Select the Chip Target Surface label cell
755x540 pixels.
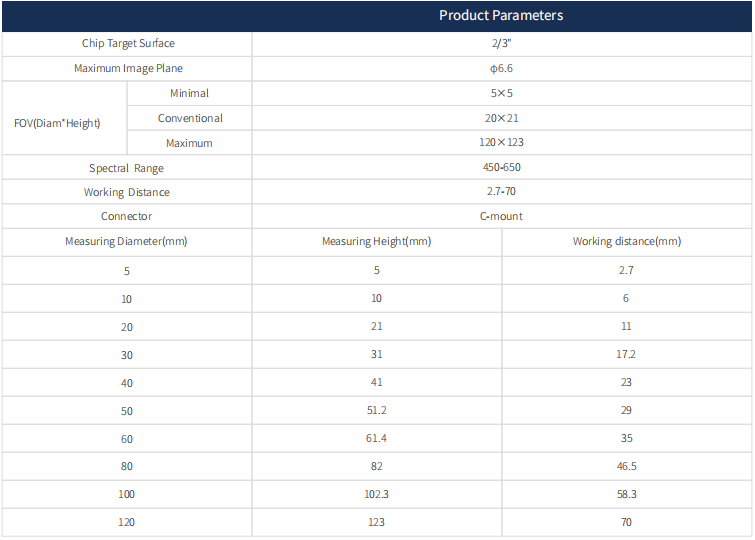[x=128, y=44]
